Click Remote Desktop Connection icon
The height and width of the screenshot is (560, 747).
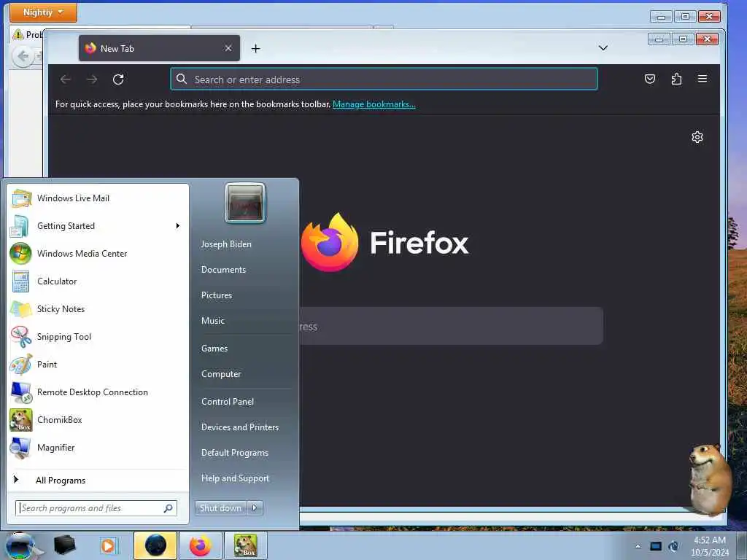21,392
